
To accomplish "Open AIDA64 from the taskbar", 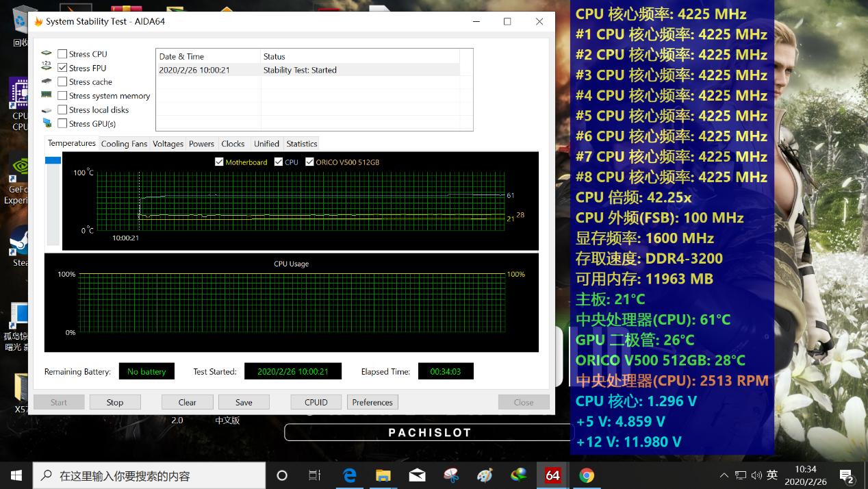I will click(552, 475).
